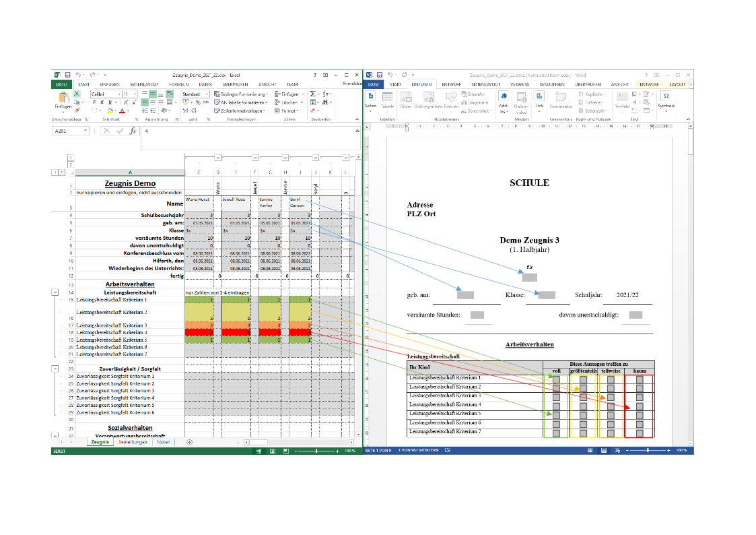Check 'voll' box for Leistungsbereitschaft Kriterium 1

pyautogui.click(x=556, y=379)
